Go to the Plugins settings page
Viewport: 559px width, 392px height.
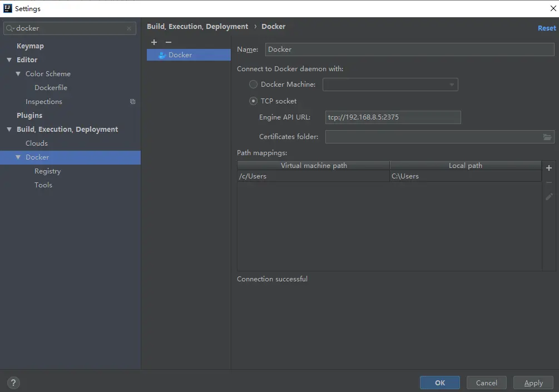pyautogui.click(x=29, y=116)
